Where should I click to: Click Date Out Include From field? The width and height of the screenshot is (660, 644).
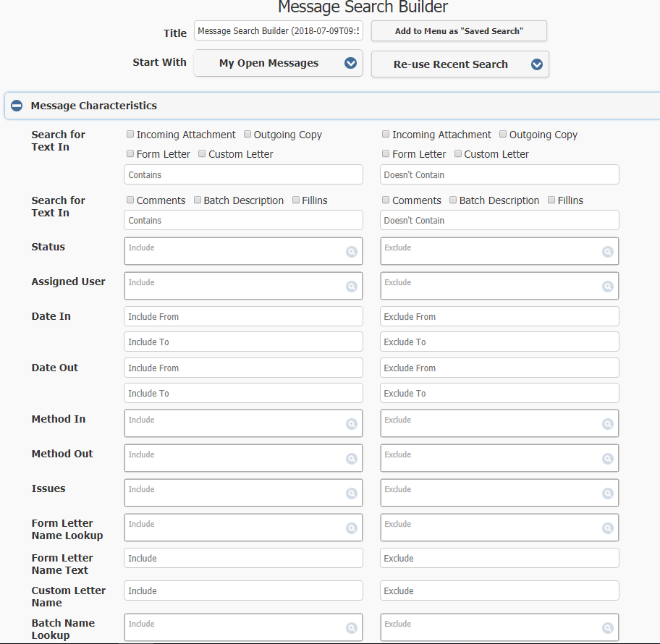pos(243,368)
